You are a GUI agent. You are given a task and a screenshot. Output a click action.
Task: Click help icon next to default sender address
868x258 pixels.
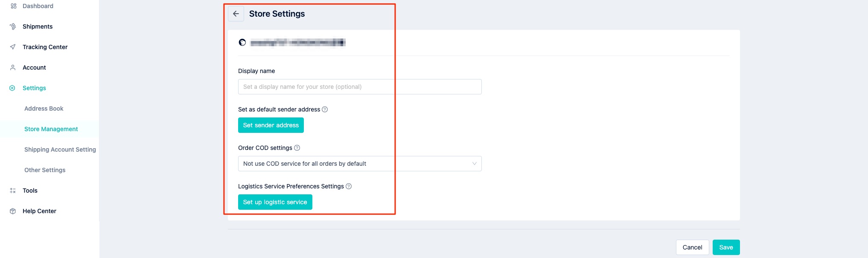point(325,109)
